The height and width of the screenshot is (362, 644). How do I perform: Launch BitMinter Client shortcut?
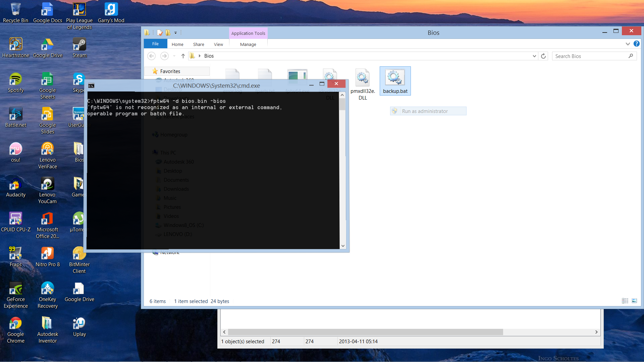(79, 260)
